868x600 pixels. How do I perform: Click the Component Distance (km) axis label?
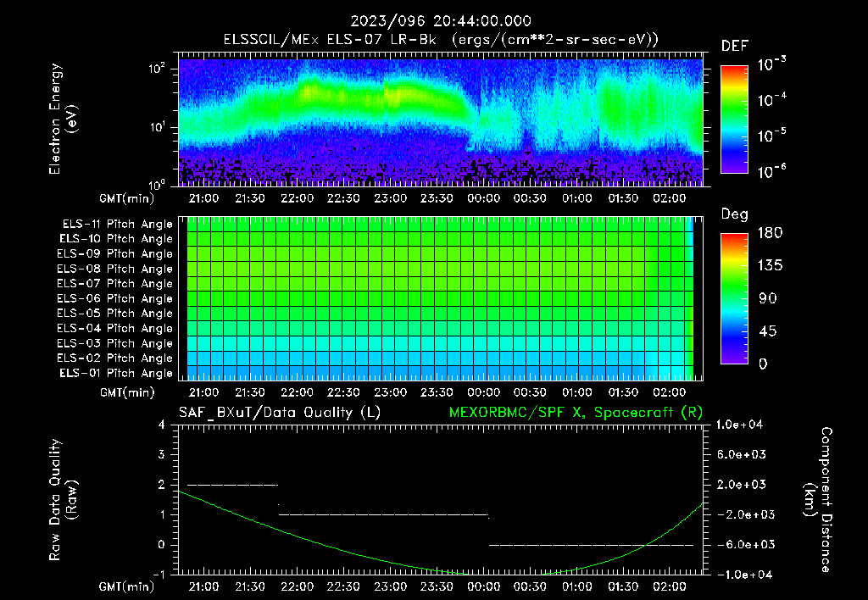click(818, 500)
